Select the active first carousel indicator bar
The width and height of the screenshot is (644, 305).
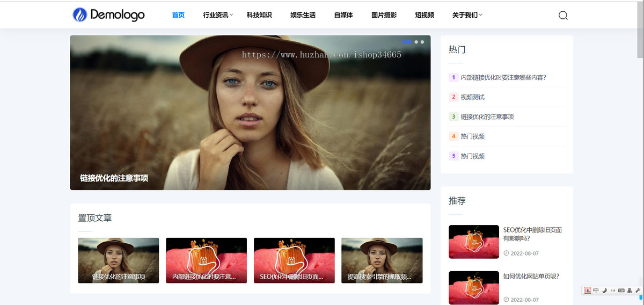tap(407, 42)
